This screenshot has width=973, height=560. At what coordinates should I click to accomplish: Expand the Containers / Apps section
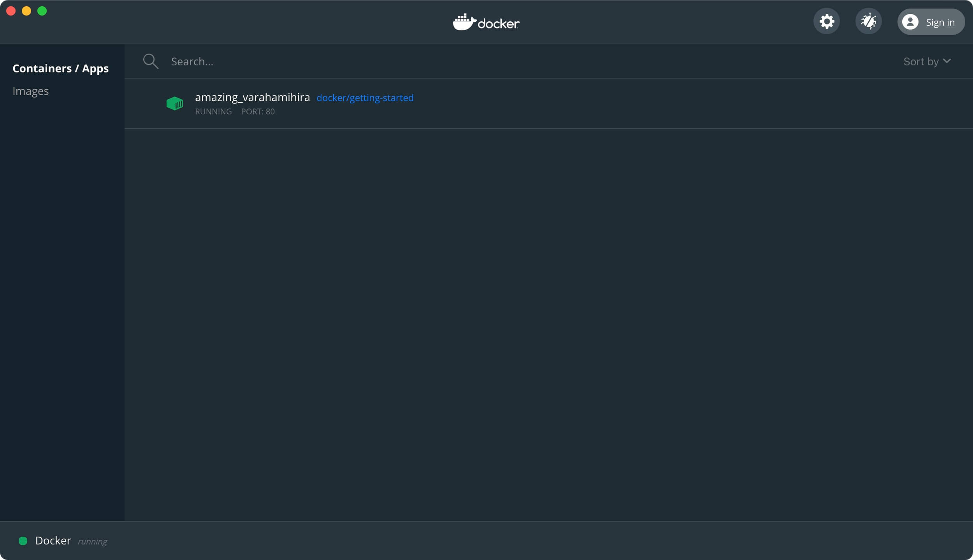coord(60,67)
